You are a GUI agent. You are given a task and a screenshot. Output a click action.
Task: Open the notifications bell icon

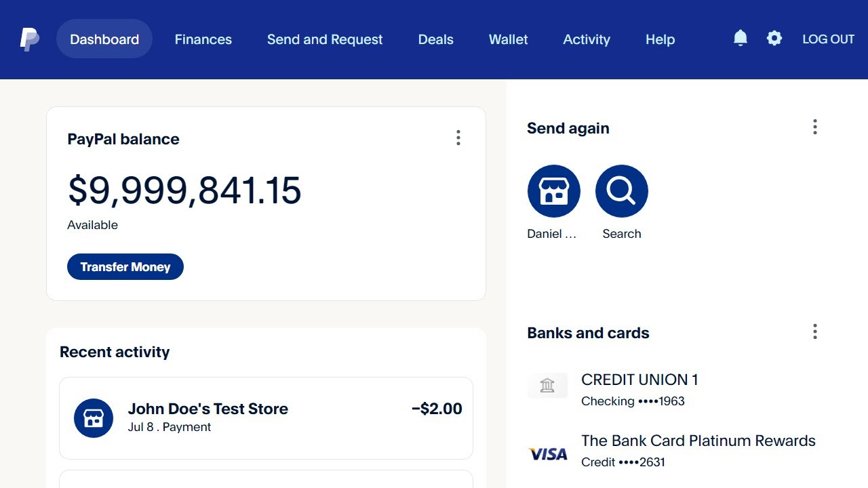tap(740, 39)
